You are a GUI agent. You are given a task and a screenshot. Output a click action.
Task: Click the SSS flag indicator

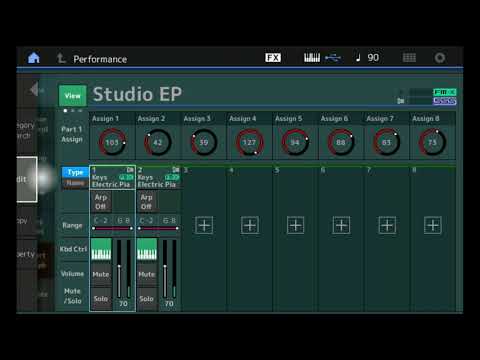tap(445, 101)
